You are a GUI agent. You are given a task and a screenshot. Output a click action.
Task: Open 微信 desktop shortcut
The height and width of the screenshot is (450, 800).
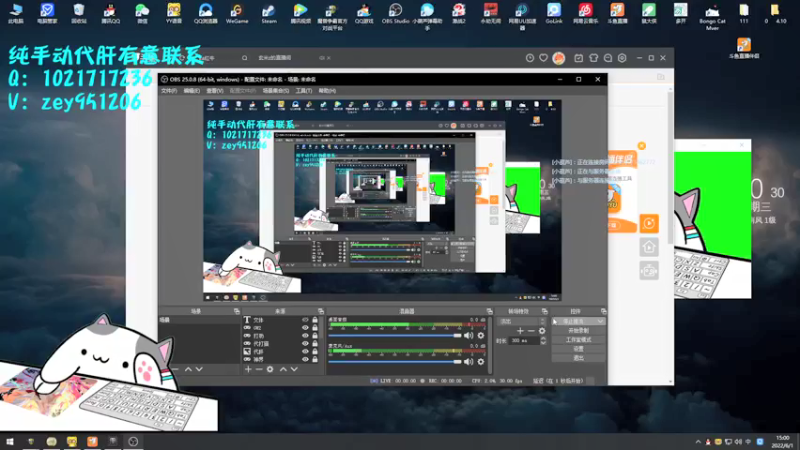(x=142, y=14)
